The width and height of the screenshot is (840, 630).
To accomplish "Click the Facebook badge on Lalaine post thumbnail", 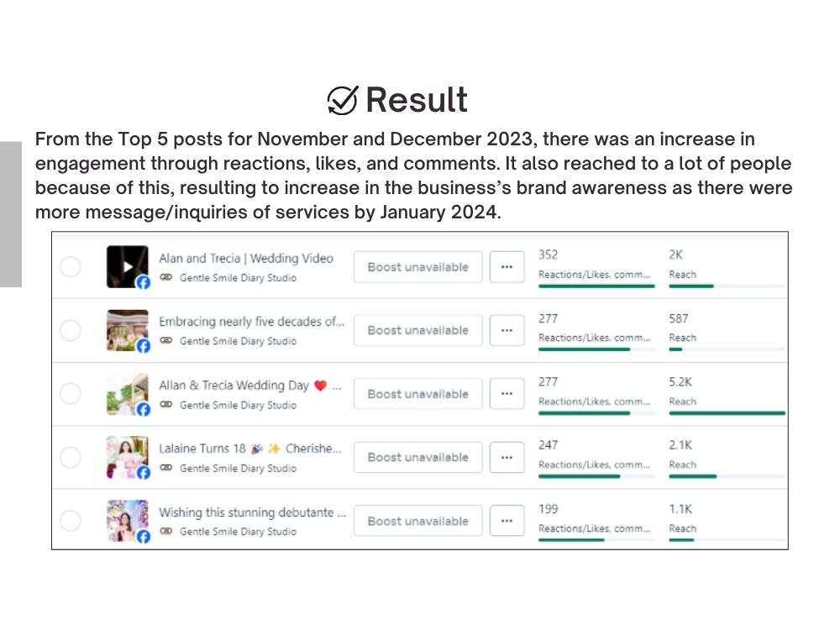I will click(143, 472).
